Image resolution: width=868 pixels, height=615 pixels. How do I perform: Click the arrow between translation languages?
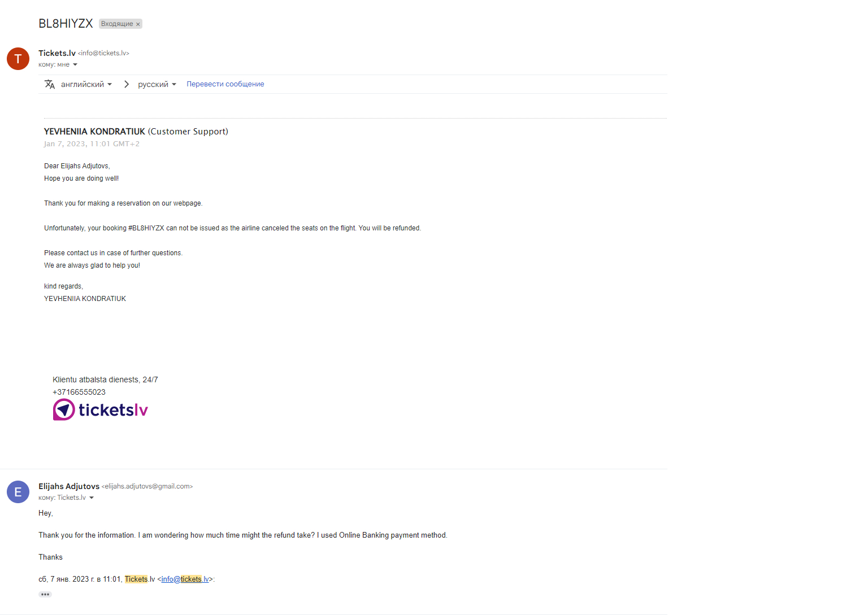127,84
